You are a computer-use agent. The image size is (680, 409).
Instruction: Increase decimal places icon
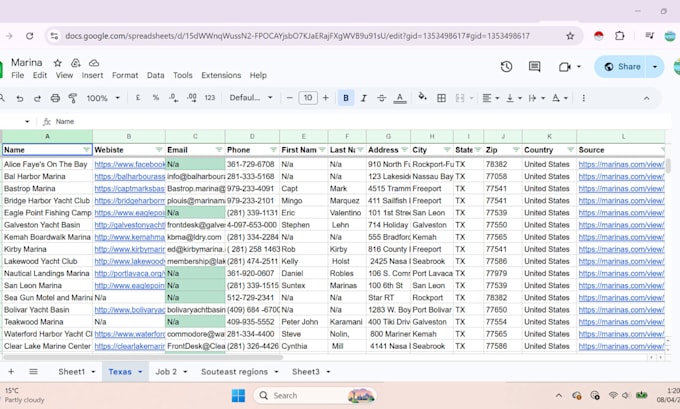click(192, 98)
